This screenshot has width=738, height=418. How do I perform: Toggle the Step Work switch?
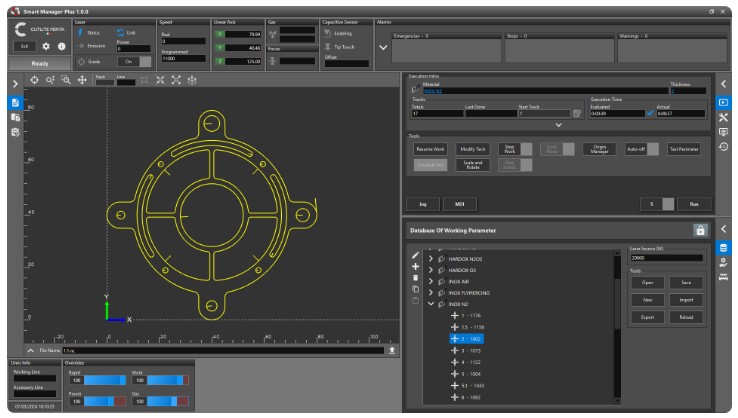coord(515,149)
